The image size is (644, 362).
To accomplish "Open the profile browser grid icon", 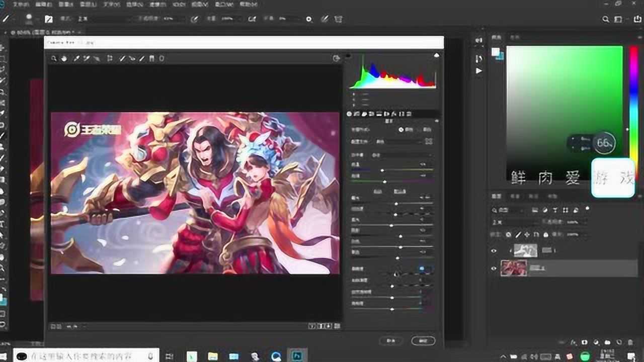I will pyautogui.click(x=429, y=142).
